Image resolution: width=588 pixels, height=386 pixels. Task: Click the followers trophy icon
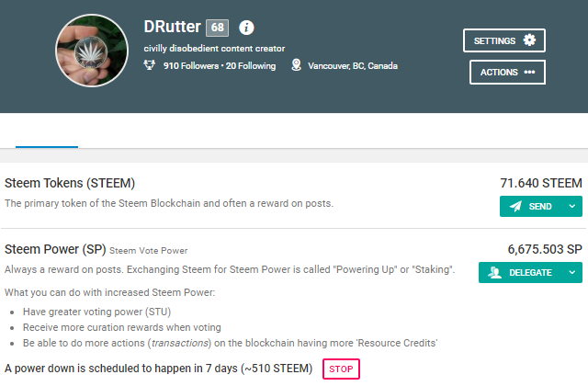tap(150, 66)
